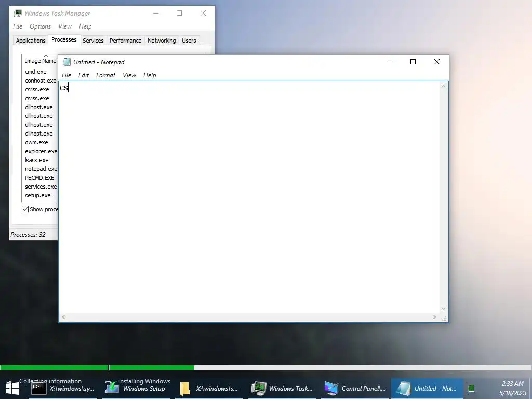The image size is (532, 399).
Task: Open Notepad File menu
Action: coord(66,75)
